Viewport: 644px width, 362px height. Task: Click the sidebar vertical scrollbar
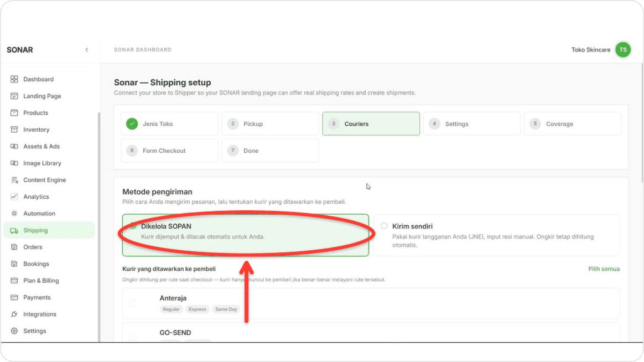coord(98,227)
